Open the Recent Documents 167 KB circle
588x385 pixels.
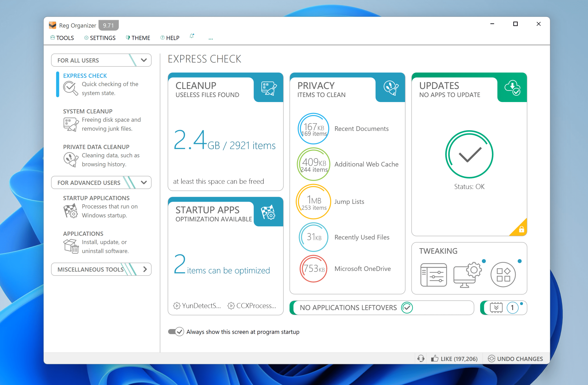(314, 129)
